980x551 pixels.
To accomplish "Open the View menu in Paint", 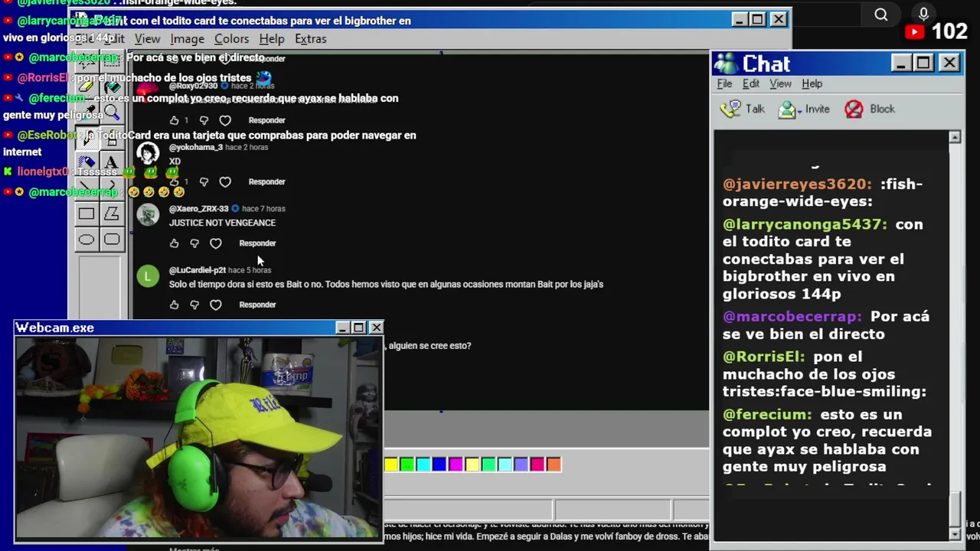I will click(147, 38).
